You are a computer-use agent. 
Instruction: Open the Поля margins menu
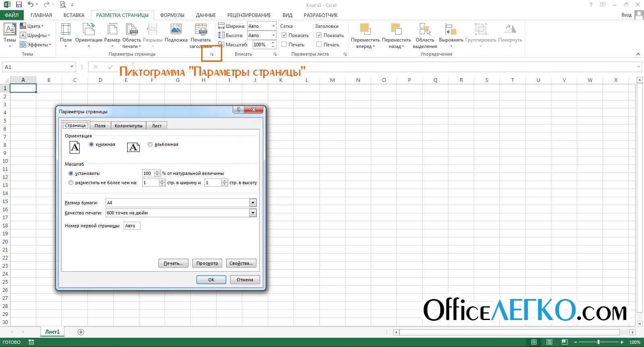(66, 34)
